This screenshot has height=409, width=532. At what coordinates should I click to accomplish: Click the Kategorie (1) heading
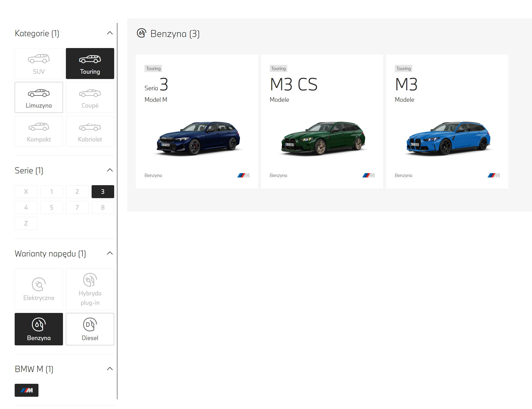pos(37,33)
